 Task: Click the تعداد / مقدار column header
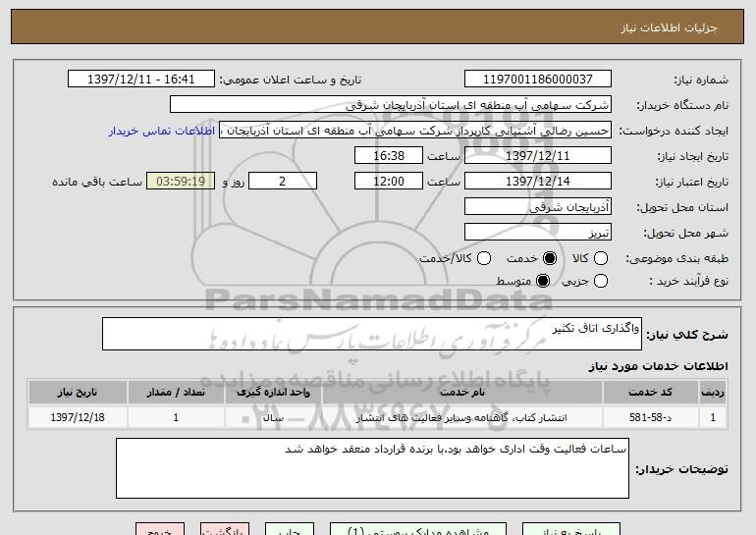pos(176,393)
